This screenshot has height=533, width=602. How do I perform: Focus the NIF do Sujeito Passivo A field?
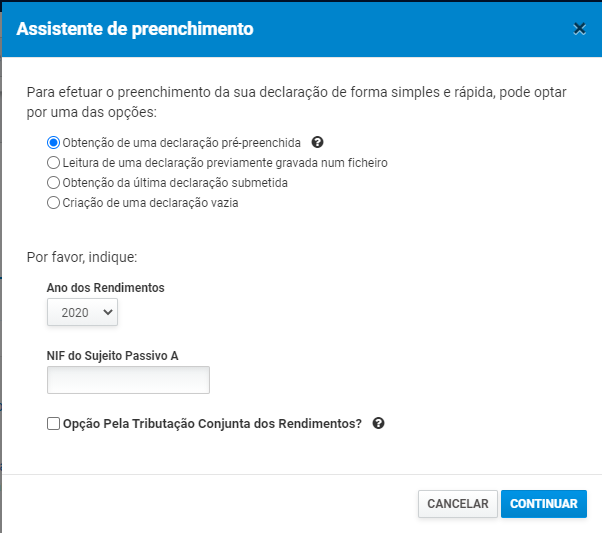128,380
